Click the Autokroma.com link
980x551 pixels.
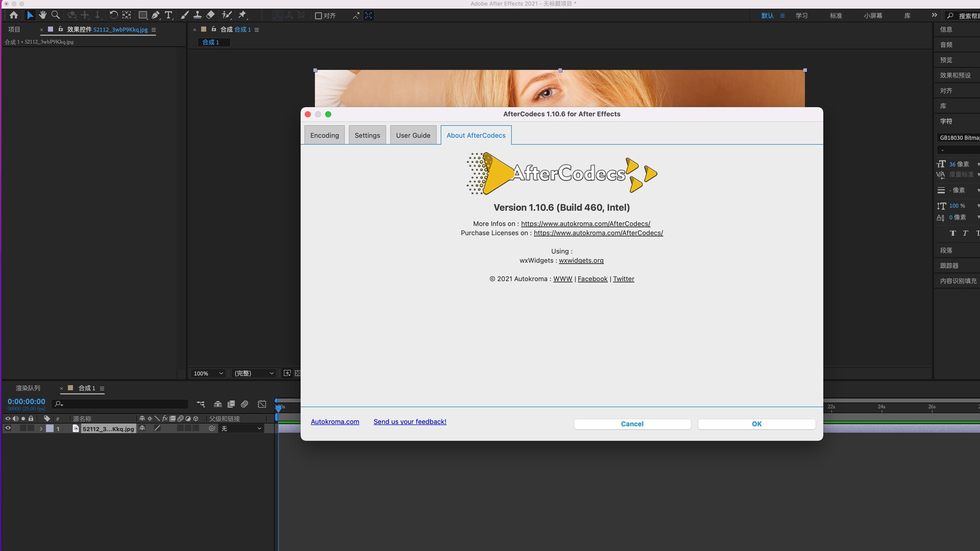click(334, 422)
